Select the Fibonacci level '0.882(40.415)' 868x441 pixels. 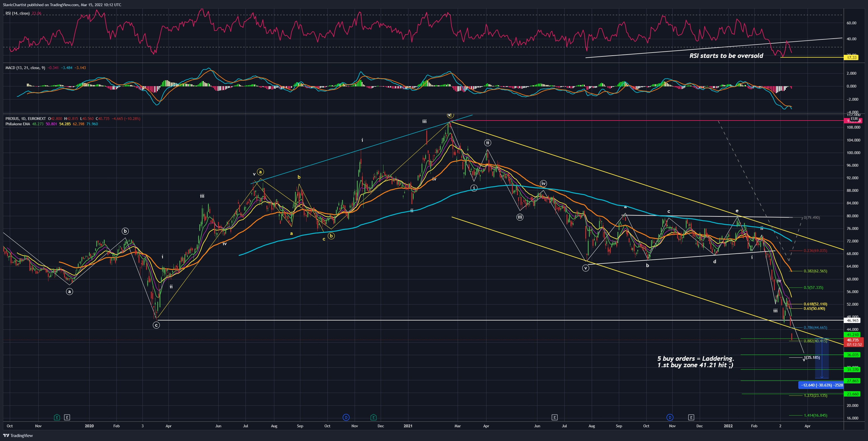click(815, 341)
